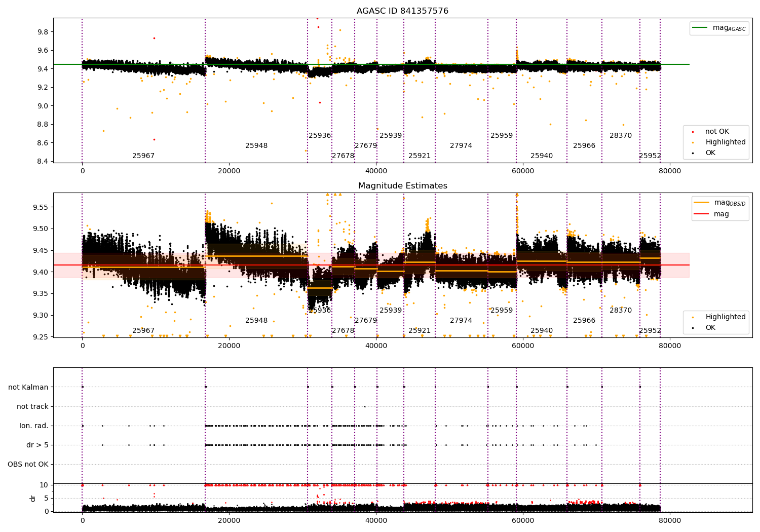Click obsid 27679 in Magnitude Estimates plot
Screen dimensions: 760x532
point(366,321)
